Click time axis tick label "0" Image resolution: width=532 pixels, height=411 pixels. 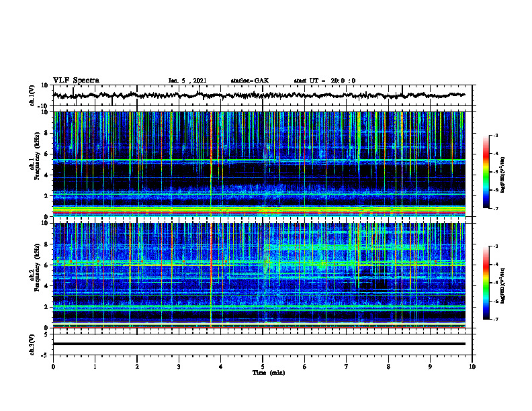[x=53, y=367]
